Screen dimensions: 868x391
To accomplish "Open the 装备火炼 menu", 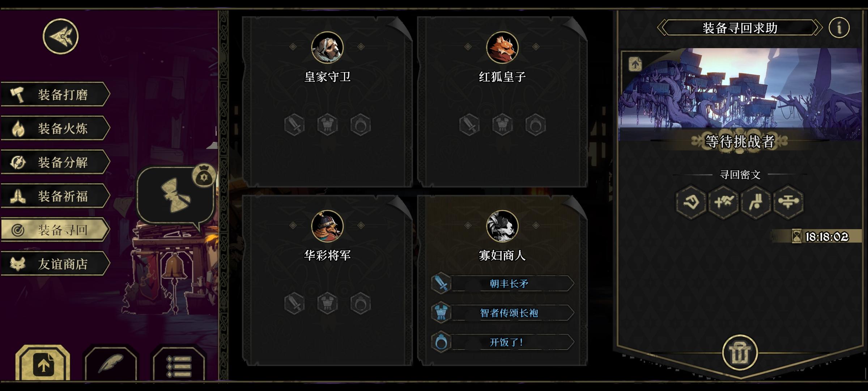I will coord(55,128).
